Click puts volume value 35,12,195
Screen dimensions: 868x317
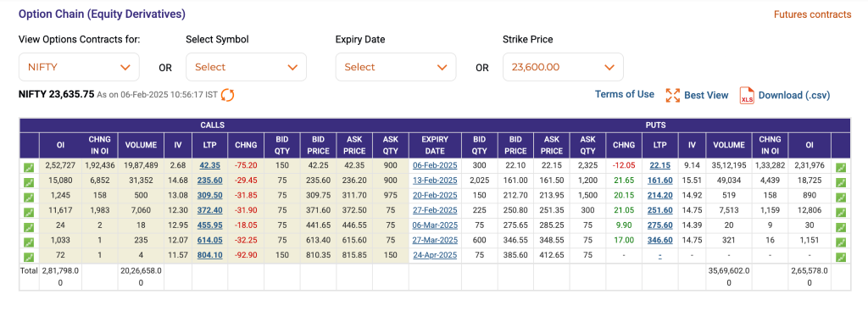728,165
